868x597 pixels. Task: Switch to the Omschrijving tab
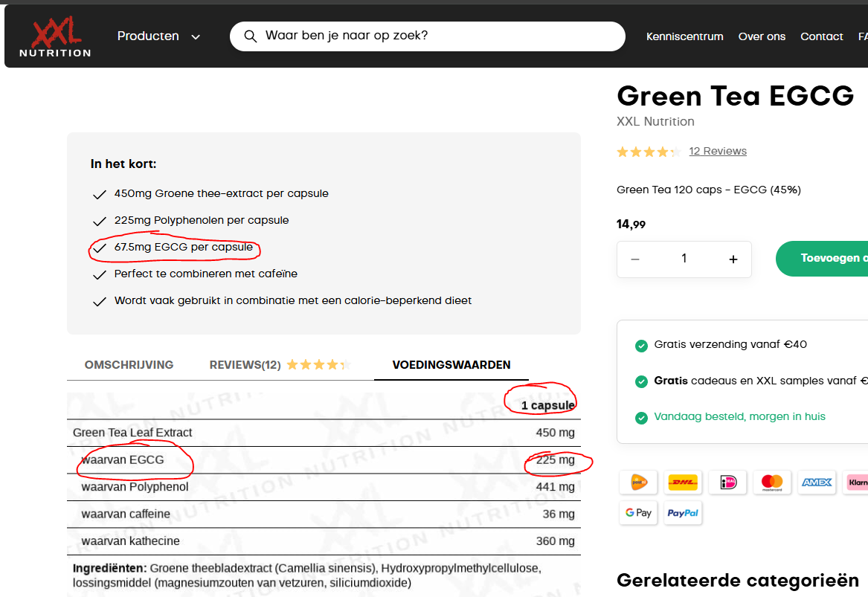tap(129, 365)
